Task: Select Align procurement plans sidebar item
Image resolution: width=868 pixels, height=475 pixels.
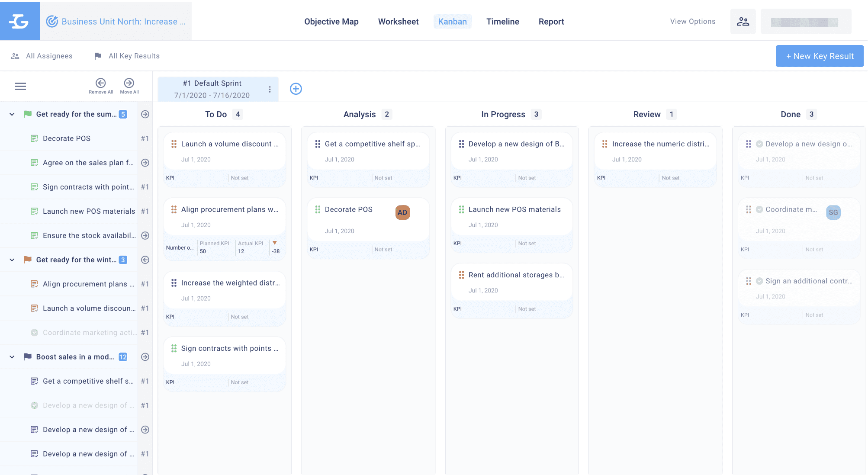Action: [x=88, y=284]
